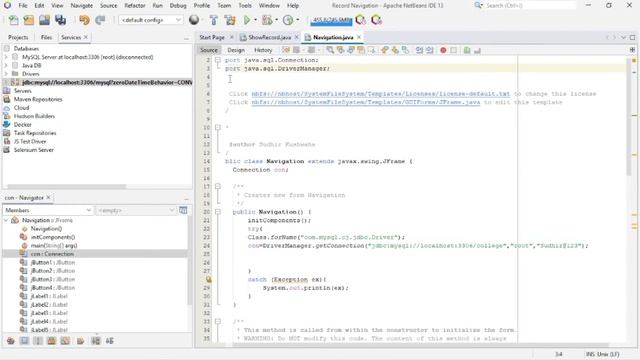Screen dimensions: 640x360
Task: Click the Profile Project toolbar icon
Action: click(288, 20)
